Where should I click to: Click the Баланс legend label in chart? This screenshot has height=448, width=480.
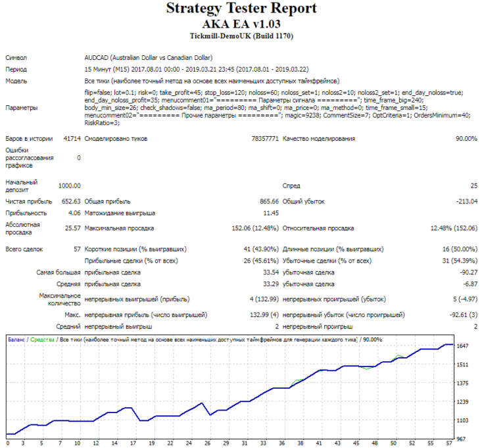pyautogui.click(x=16, y=339)
